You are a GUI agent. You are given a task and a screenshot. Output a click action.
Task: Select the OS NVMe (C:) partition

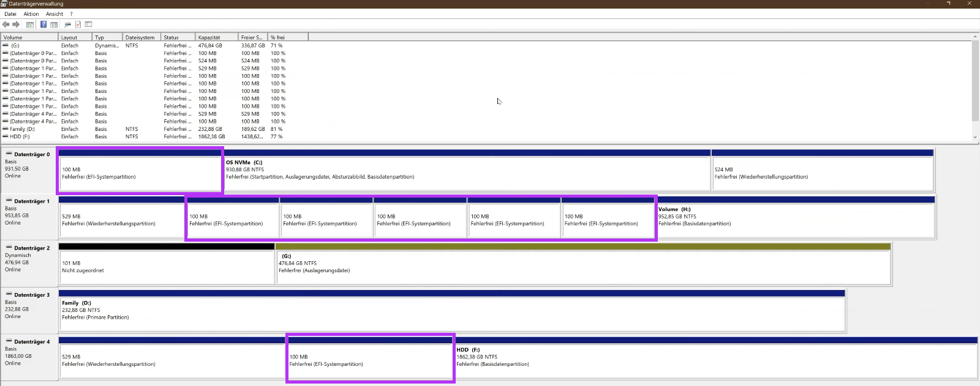click(x=467, y=170)
